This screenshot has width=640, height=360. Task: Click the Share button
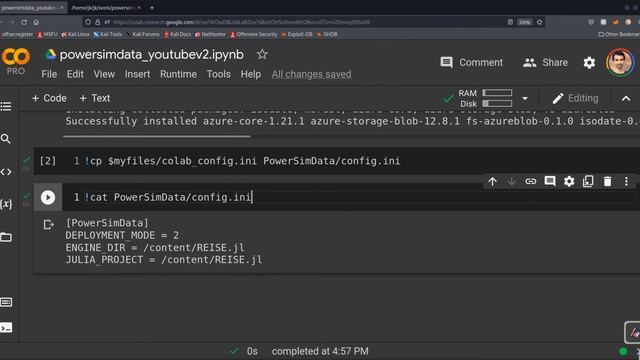tap(545, 62)
